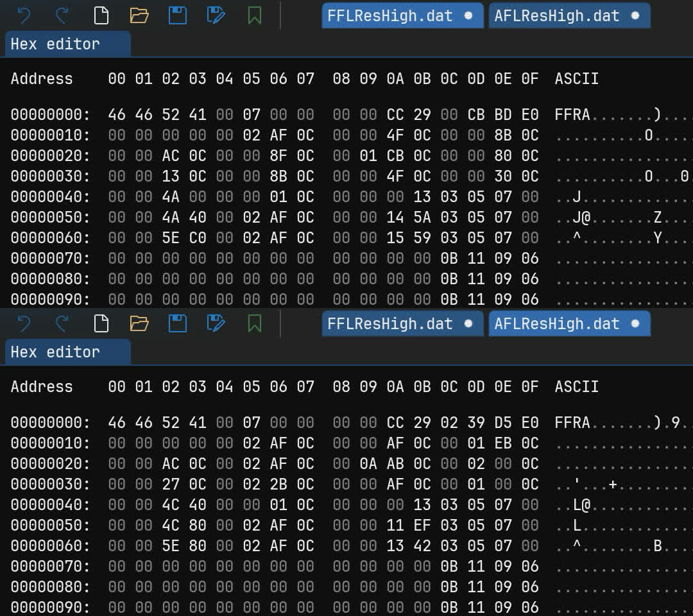
Task: Click the ASCII column header in the upper hex view
Action: [x=576, y=79]
